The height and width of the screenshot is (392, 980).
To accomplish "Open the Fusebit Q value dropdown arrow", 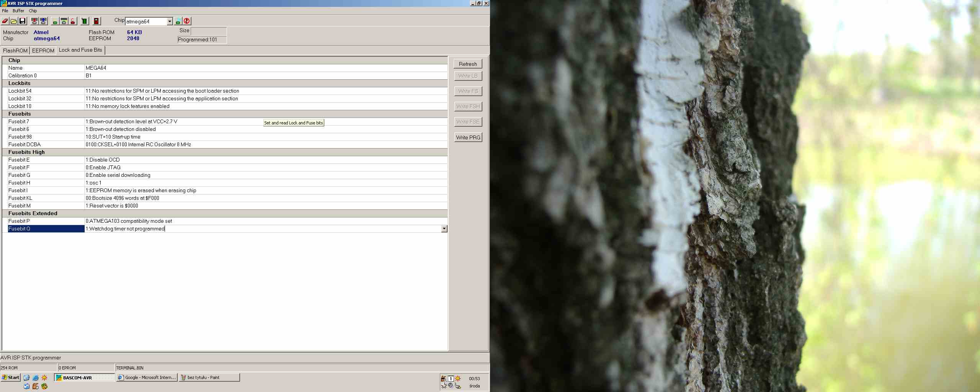I will point(444,229).
